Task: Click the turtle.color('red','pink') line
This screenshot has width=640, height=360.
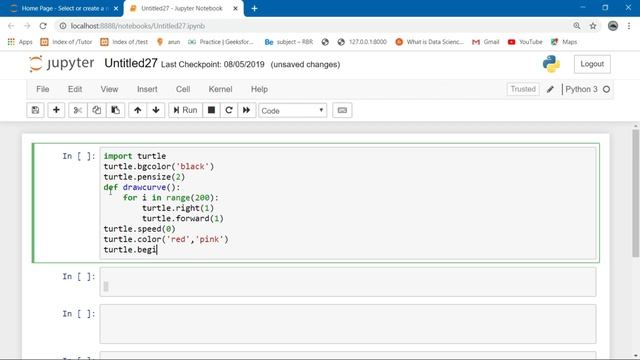Action: pyautogui.click(x=166, y=239)
